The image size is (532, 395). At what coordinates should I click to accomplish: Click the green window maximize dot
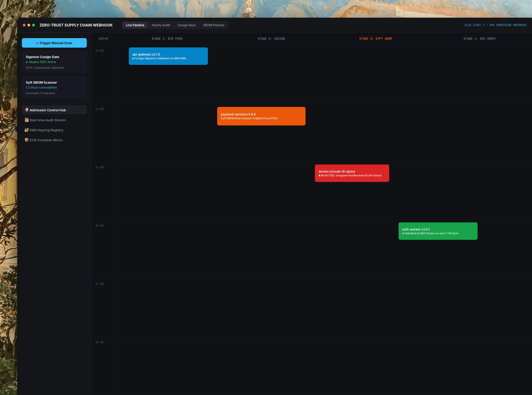[x=33, y=25]
